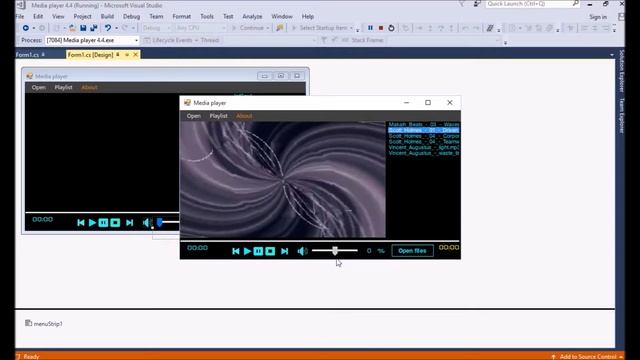Click the previous track icon in designer form
The width and height of the screenshot is (640, 360).
pos(80,222)
